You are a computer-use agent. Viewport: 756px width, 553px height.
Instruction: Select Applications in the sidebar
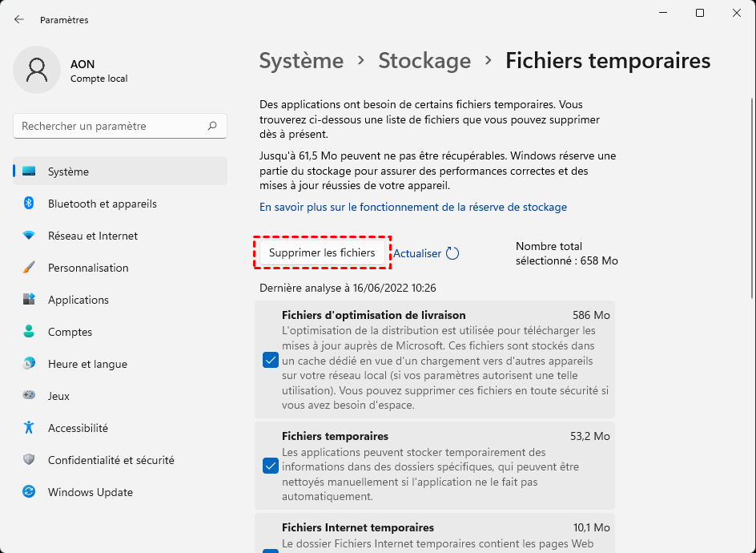pyautogui.click(x=78, y=300)
